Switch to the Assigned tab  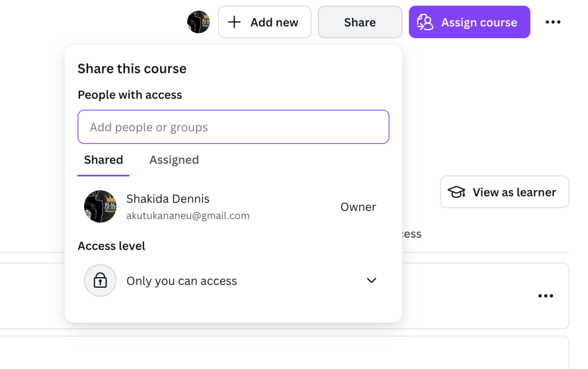tap(174, 160)
